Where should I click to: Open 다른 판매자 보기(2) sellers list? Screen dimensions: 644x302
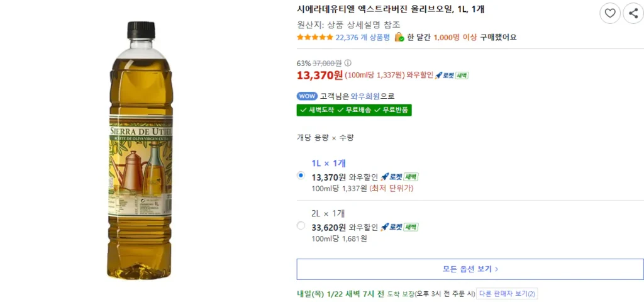pos(507,294)
